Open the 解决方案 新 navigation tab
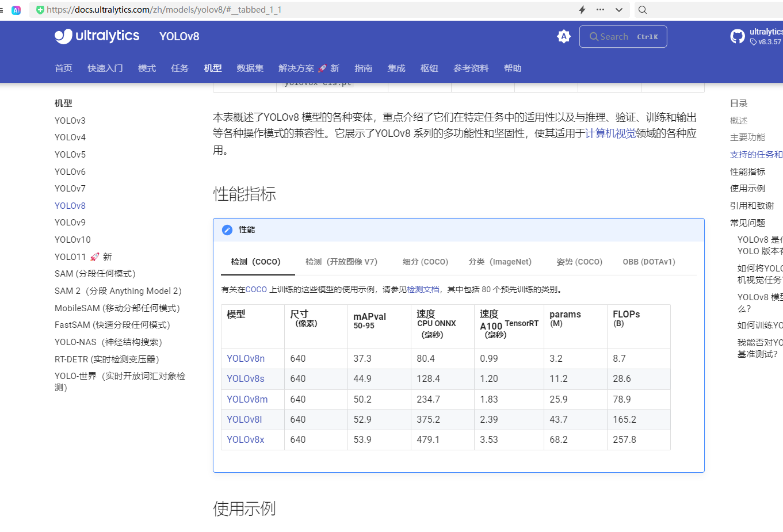 [309, 68]
